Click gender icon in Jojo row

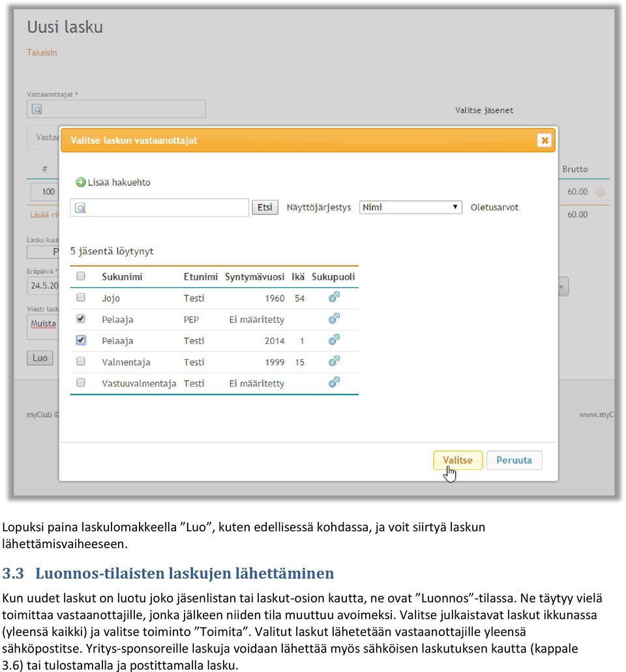[x=334, y=297]
